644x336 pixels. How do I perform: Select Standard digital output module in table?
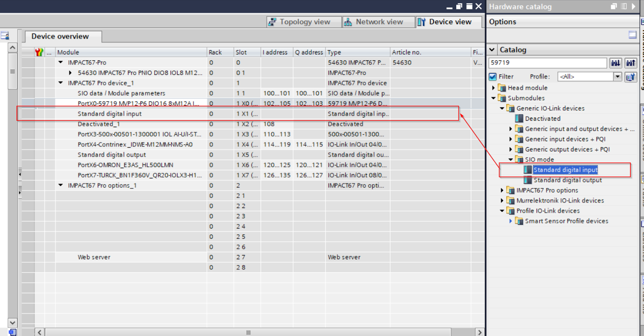click(253, 155)
